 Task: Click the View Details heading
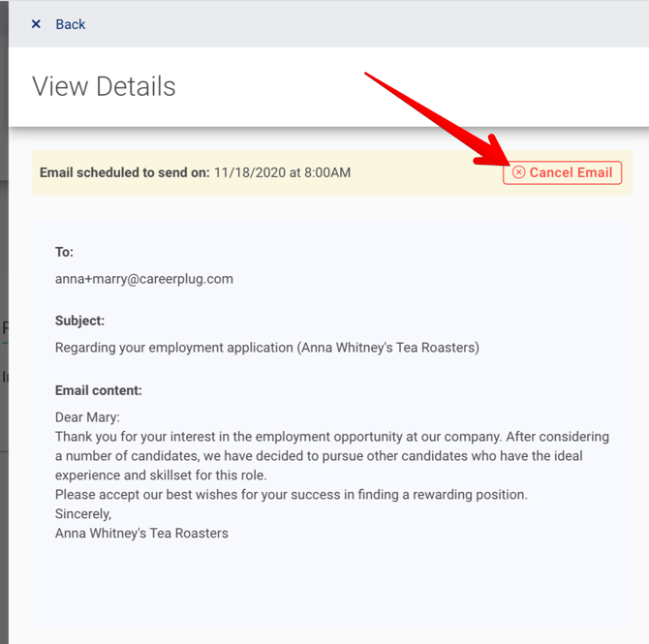104,86
